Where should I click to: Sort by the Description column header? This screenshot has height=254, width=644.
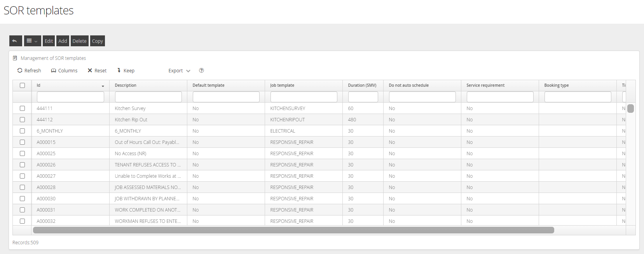148,85
